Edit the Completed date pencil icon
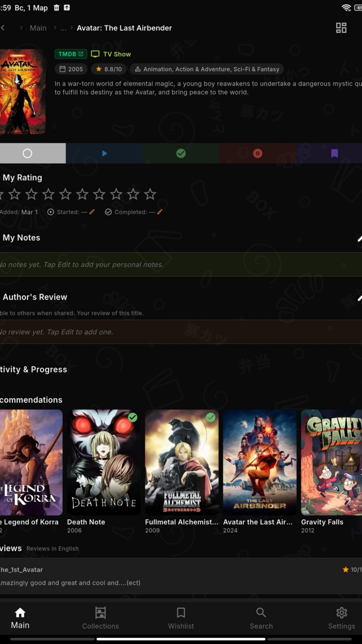Viewport: 362px width, 644px height. click(160, 212)
